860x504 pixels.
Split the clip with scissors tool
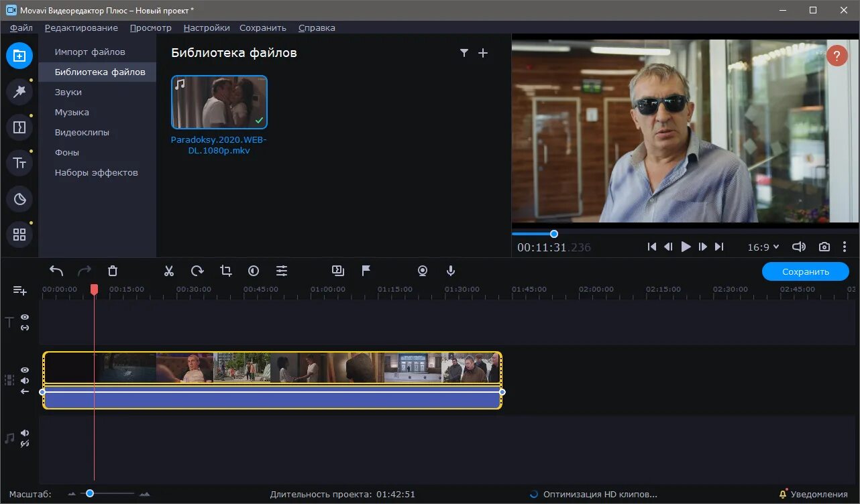(169, 271)
